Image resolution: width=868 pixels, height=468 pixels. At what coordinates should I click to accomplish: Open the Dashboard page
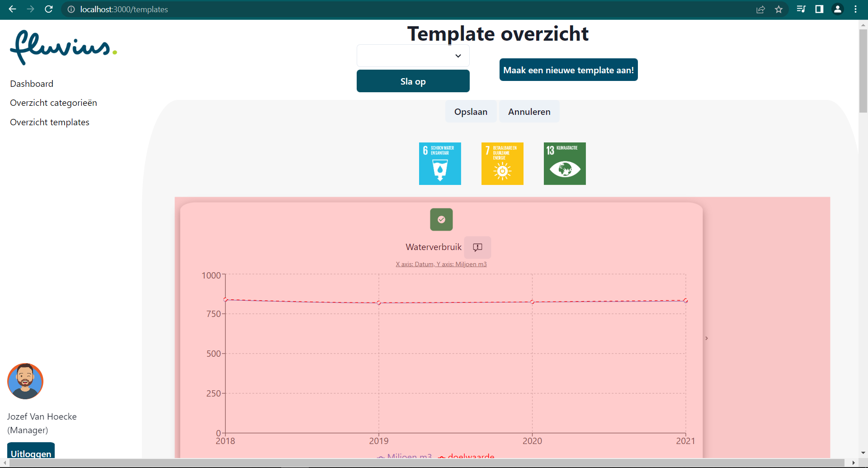[x=31, y=83]
